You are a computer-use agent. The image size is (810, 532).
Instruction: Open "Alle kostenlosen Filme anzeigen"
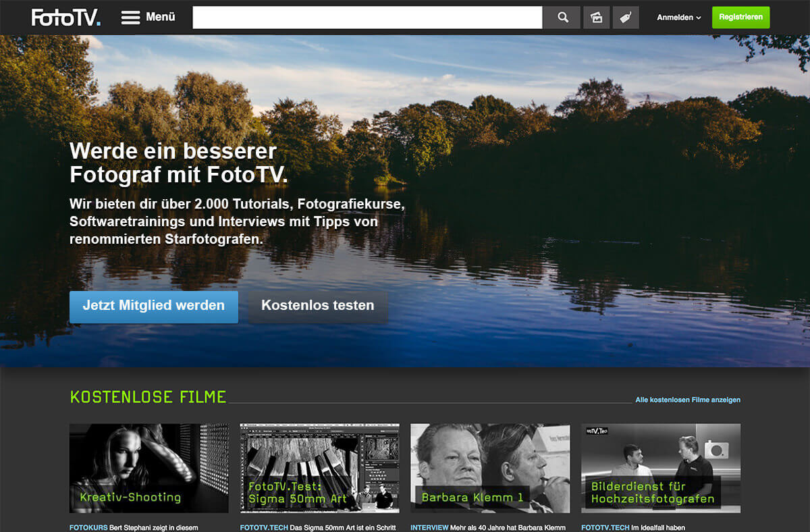click(x=687, y=400)
